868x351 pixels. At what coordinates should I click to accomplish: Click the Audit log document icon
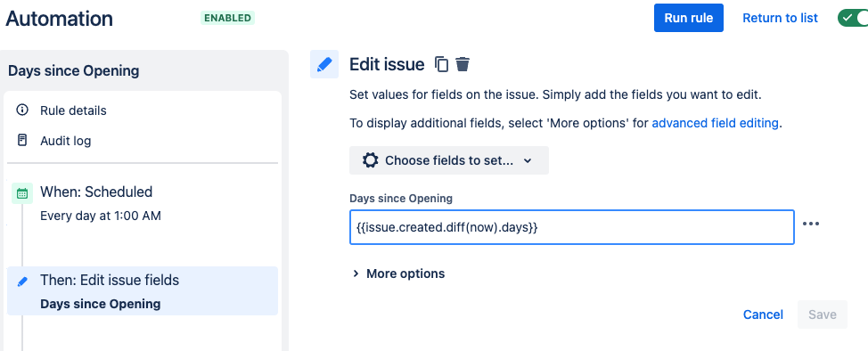[x=22, y=140]
